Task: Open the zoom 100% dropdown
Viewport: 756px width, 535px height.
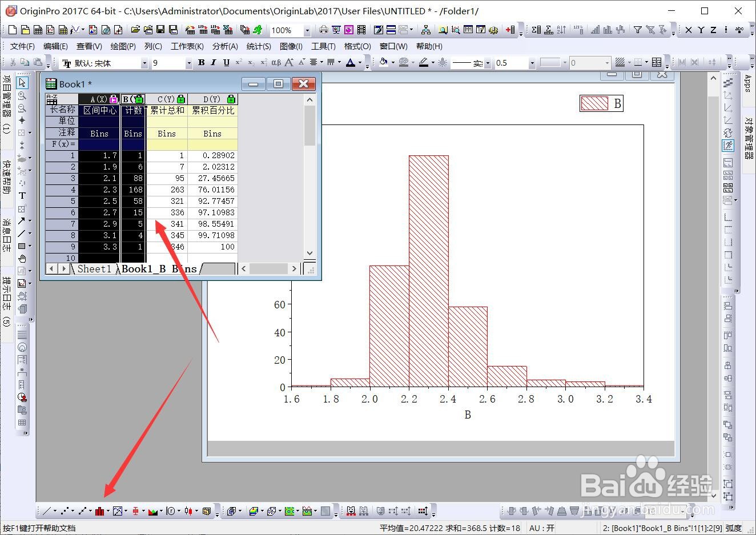Action: pyautogui.click(x=307, y=30)
